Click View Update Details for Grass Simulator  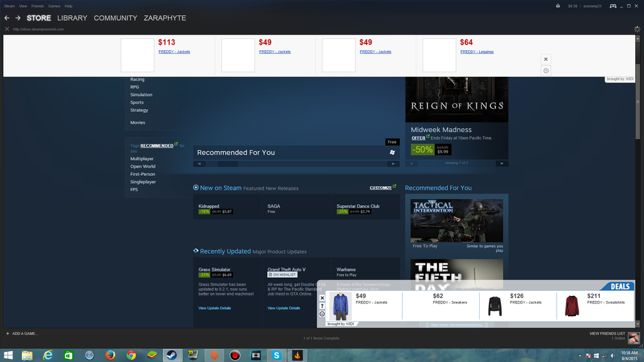pos(214,308)
